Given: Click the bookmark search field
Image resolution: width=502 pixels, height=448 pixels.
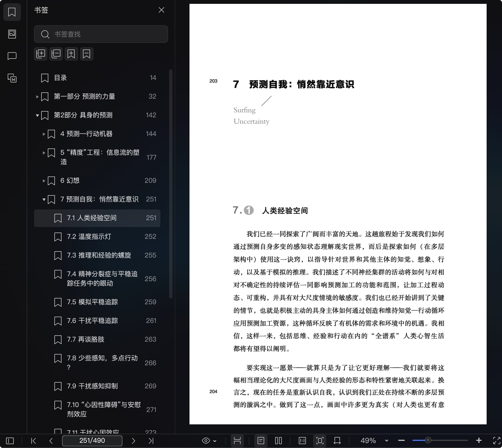Looking at the screenshot, I should click(x=101, y=34).
